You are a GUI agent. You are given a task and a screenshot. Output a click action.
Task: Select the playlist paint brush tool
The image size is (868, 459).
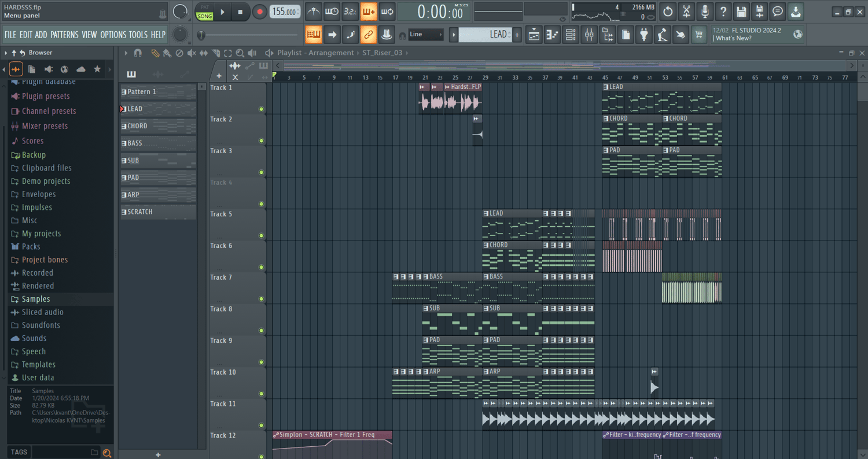[167, 53]
